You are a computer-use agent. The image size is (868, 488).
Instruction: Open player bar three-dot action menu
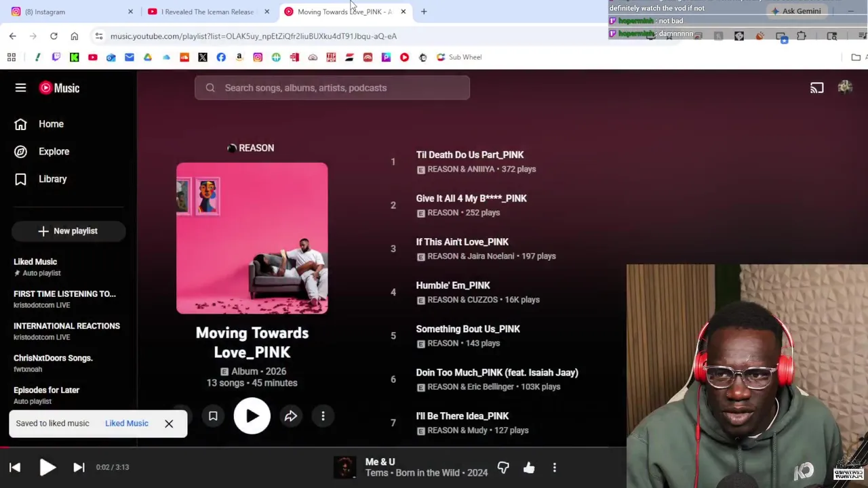(555, 468)
